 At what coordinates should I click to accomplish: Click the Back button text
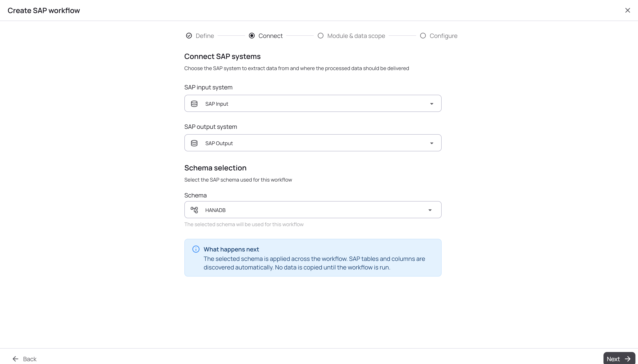[30, 359]
